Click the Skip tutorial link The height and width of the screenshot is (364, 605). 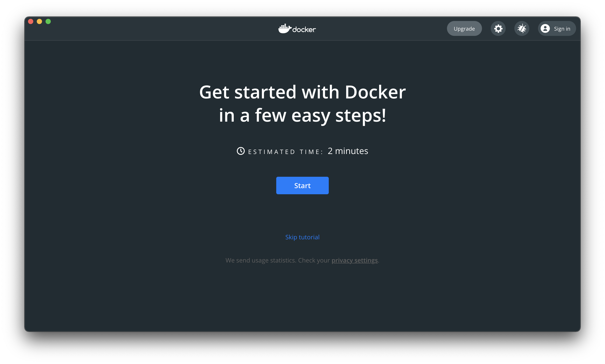point(302,237)
